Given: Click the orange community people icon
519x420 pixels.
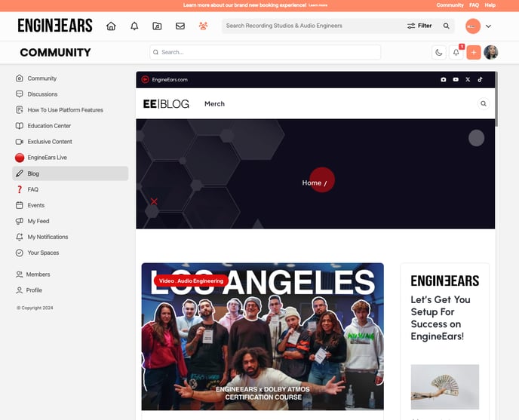Looking at the screenshot, I should point(203,26).
